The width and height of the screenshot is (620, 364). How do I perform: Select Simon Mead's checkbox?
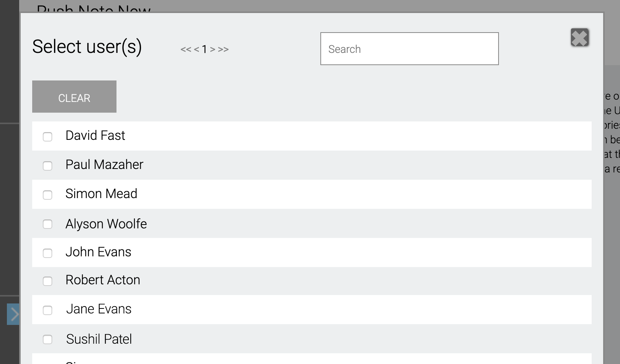pyautogui.click(x=48, y=195)
